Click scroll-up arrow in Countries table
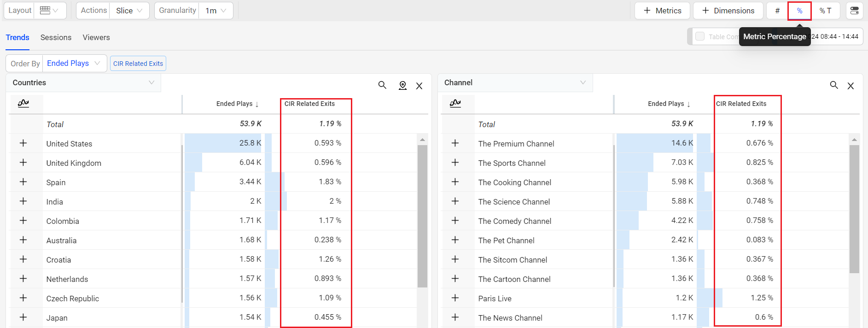This screenshot has height=328, width=868. [422, 140]
